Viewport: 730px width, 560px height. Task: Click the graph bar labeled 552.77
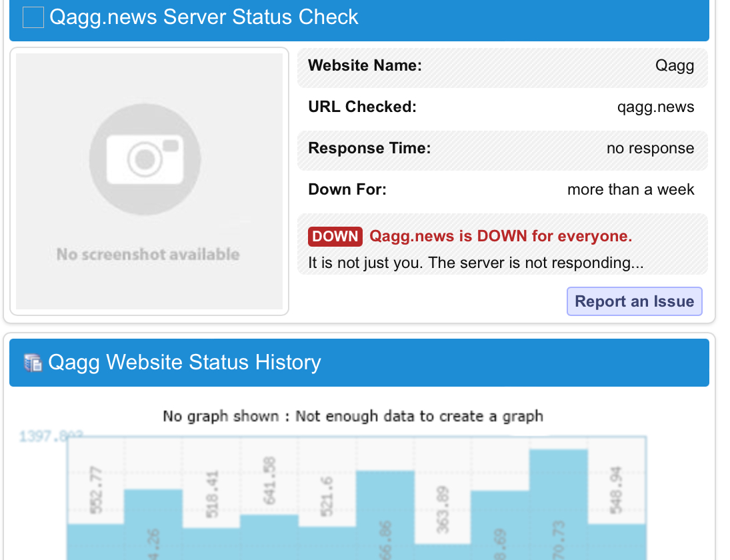[x=95, y=542]
